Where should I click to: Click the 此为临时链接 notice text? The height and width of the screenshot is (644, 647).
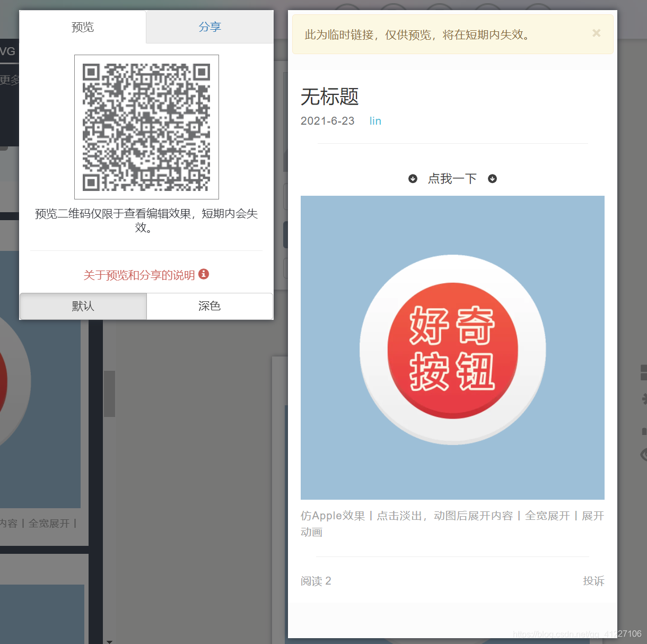[x=417, y=35]
